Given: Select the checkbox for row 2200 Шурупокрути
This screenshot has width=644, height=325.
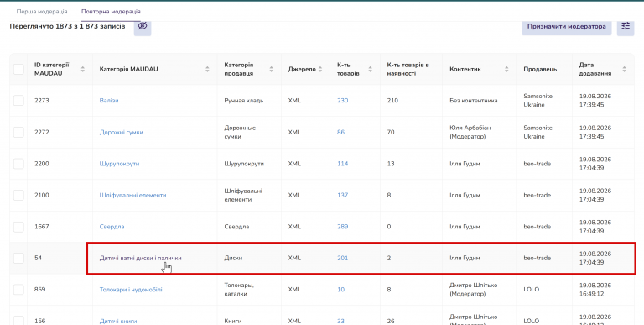Looking at the screenshot, I should (x=18, y=164).
